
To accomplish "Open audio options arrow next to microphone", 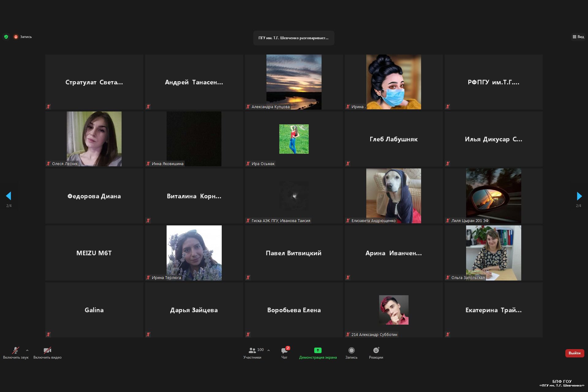I will point(27,350).
